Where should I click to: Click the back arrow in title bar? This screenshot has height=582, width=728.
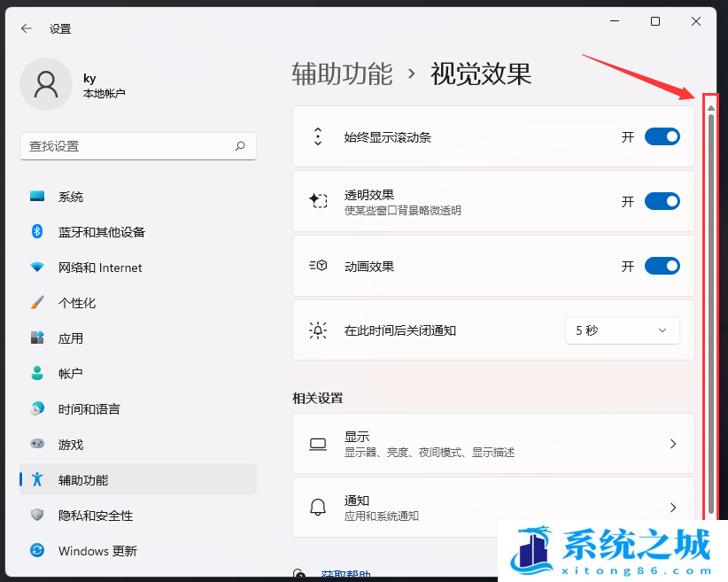tap(27, 28)
